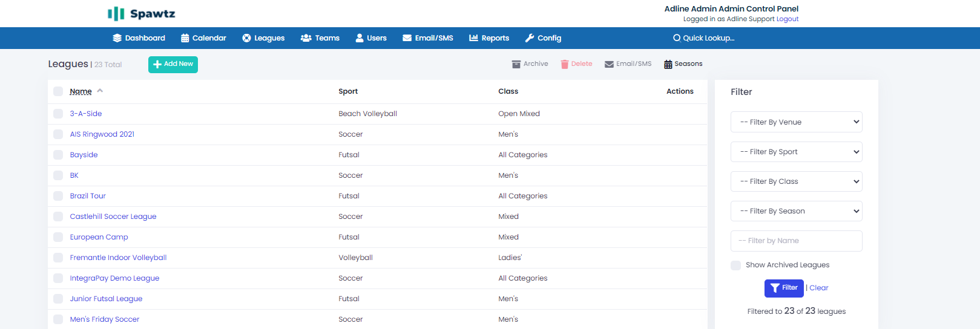Click the Dashboard layers icon
This screenshot has width=980, height=329.
tap(117, 38)
